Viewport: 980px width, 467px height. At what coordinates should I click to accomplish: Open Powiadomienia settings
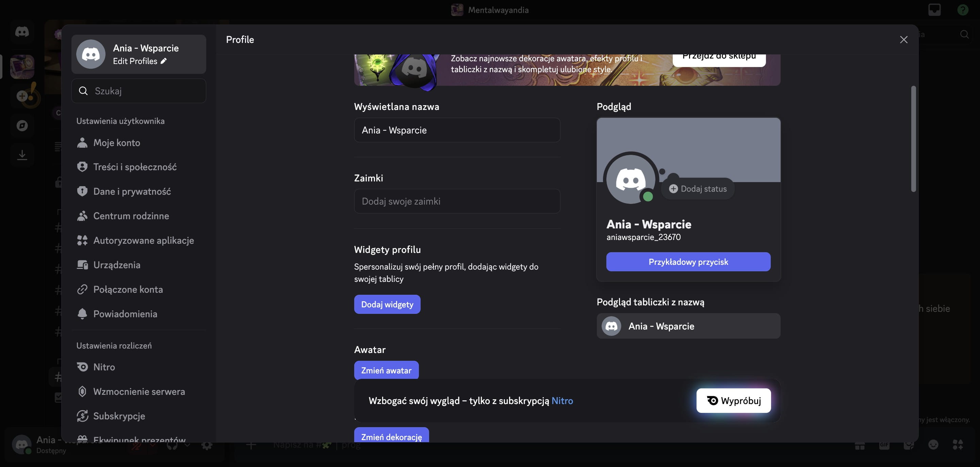(x=138, y=314)
